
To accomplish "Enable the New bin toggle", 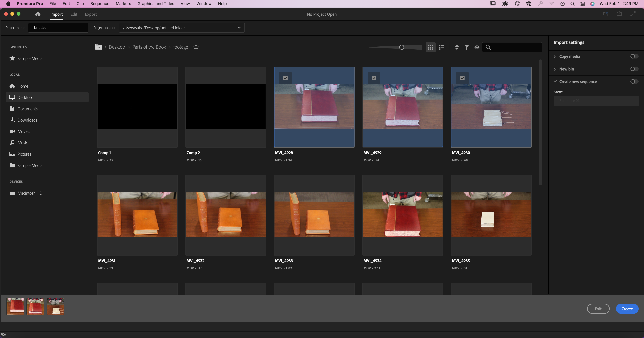I will (634, 69).
